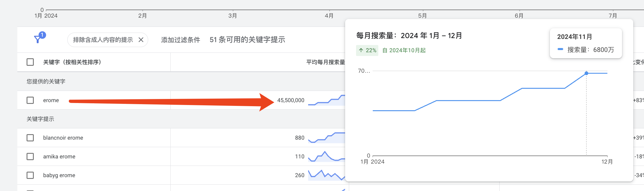
Task: Click the blue 搜索量 legend marker
Action: click(x=560, y=49)
